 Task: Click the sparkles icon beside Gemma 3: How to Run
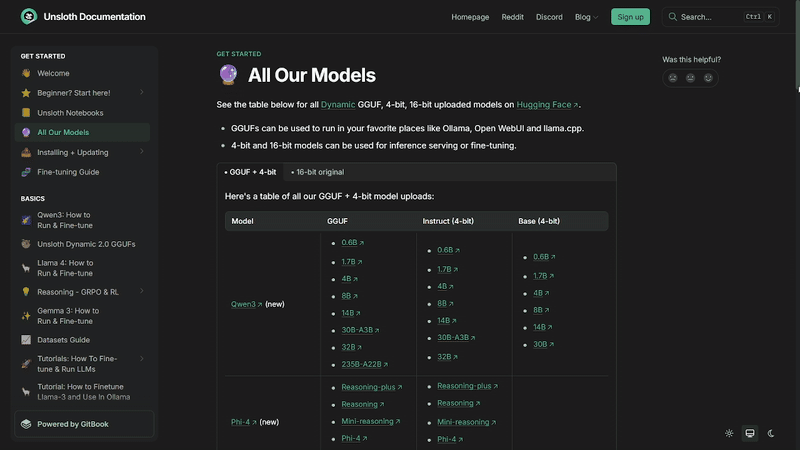point(26,316)
